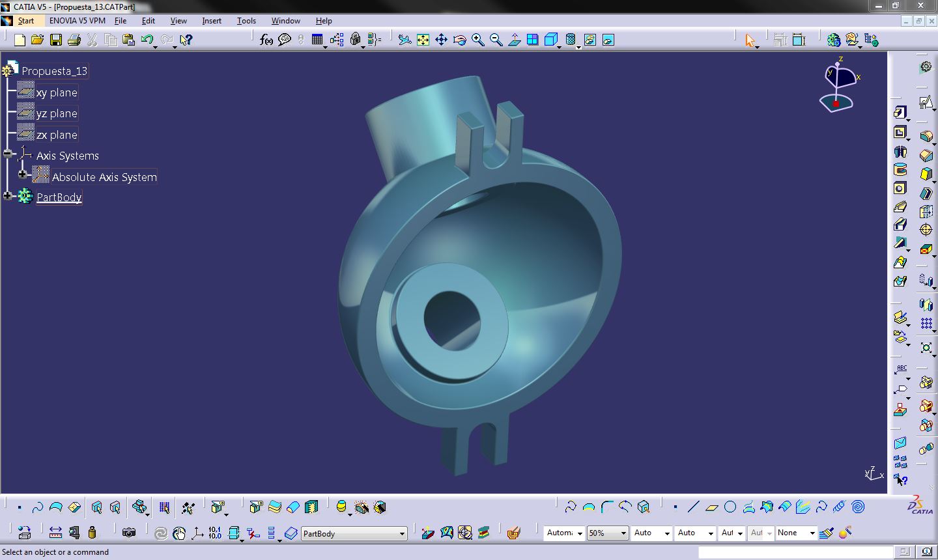938x560 pixels.
Task: Click the Fit All In icon
Action: [423, 40]
